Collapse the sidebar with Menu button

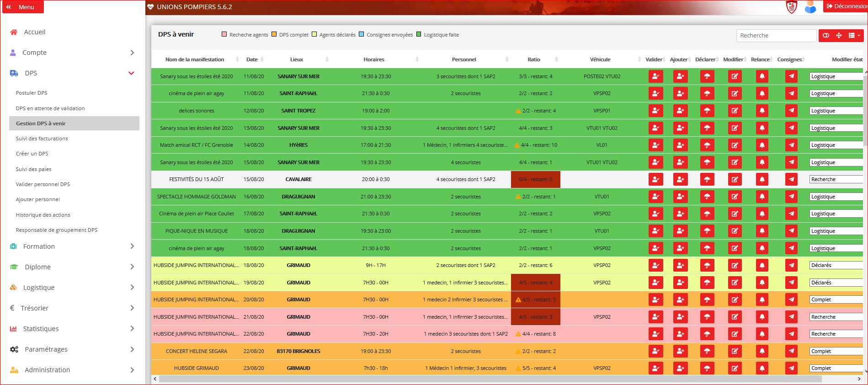pos(23,7)
